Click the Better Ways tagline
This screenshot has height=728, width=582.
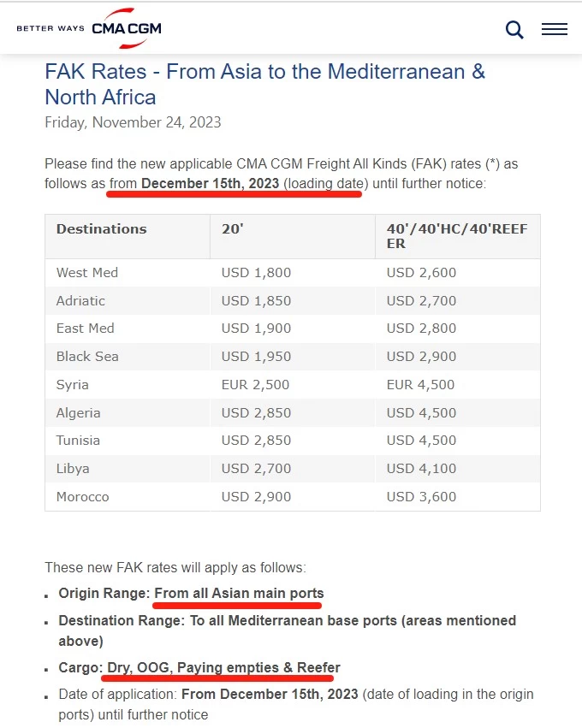(50, 28)
